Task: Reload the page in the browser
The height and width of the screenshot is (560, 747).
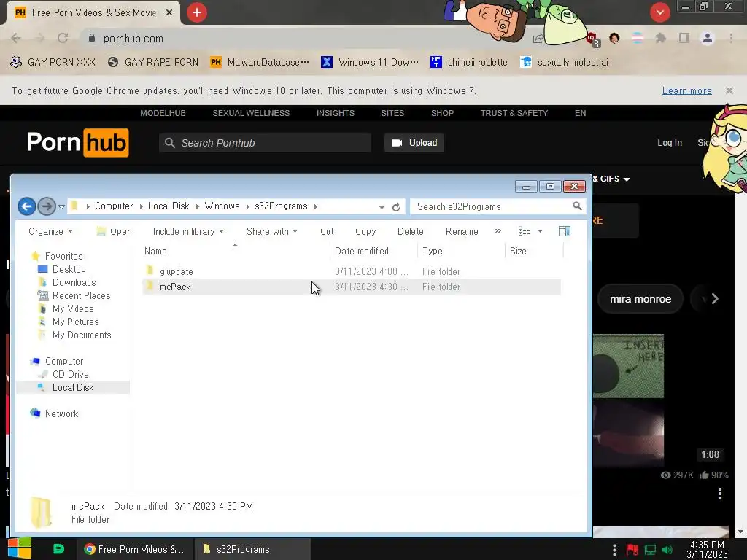Action: [x=63, y=38]
